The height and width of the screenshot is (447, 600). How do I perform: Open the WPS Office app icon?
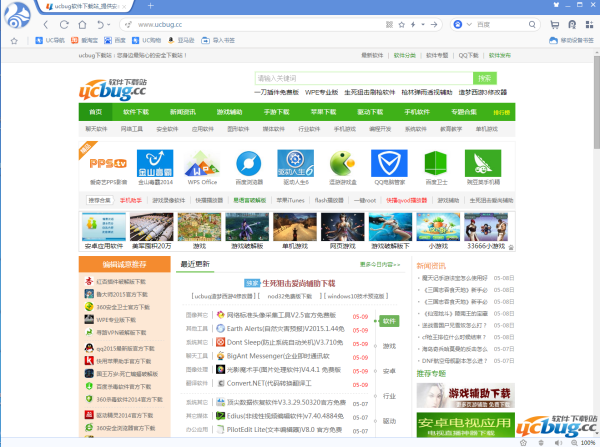point(202,163)
